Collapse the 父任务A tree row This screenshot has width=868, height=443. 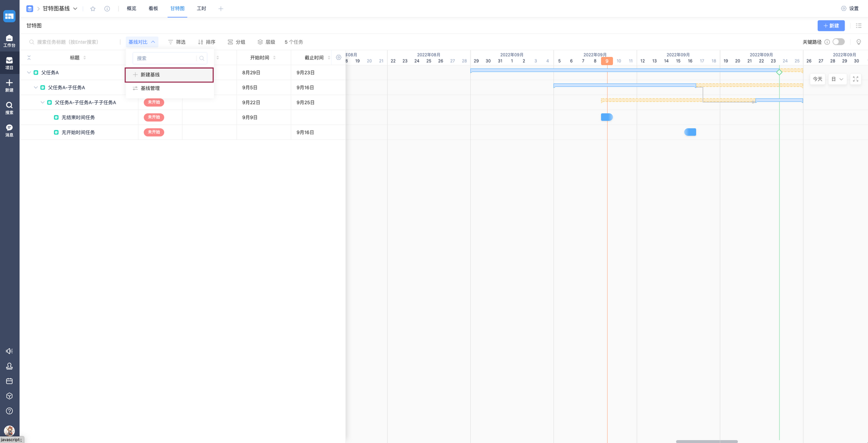coord(29,73)
